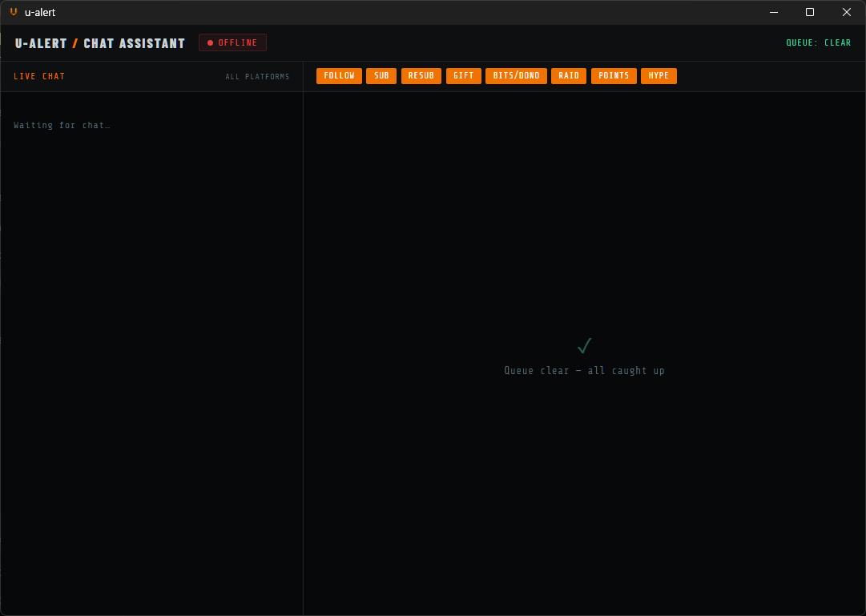Click the BITS/DONO button
866x616 pixels.
pyautogui.click(x=516, y=75)
